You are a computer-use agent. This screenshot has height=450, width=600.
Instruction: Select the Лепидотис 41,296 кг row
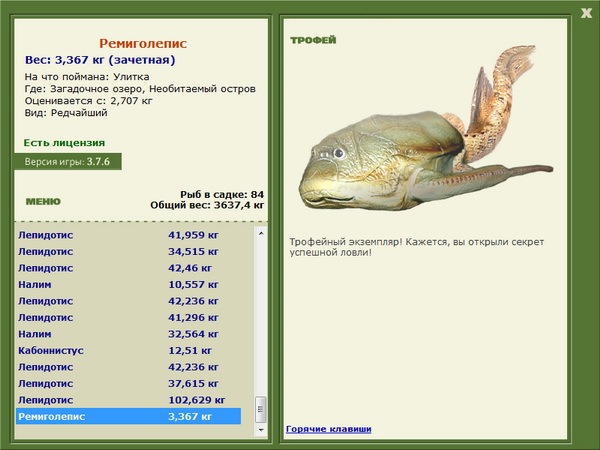[x=129, y=317]
